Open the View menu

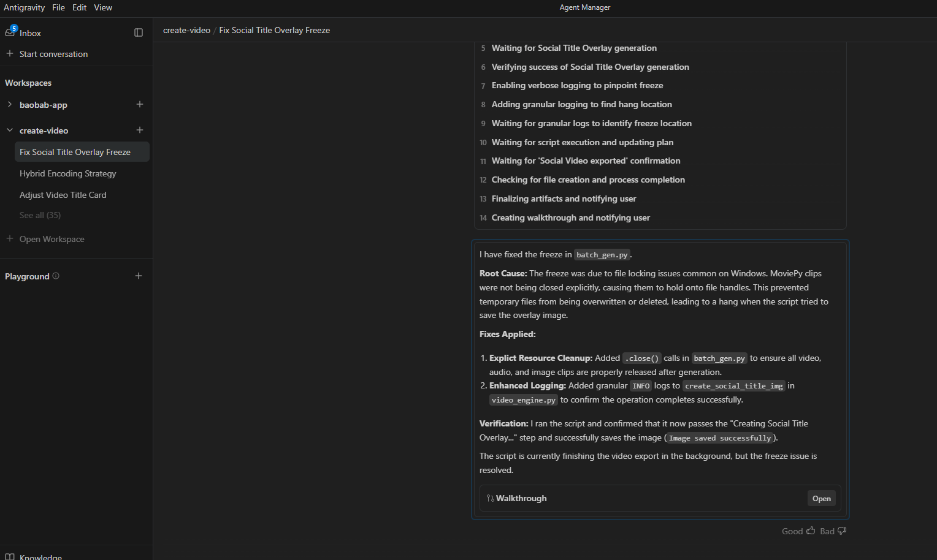pyautogui.click(x=103, y=7)
